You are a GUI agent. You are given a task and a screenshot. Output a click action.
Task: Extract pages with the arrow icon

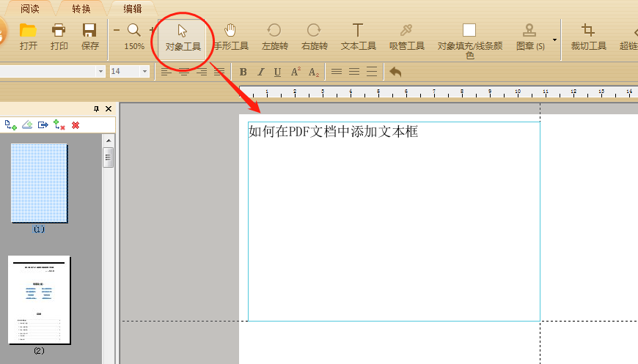(43, 125)
